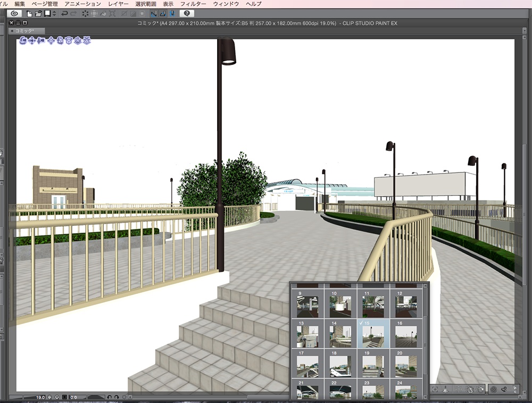Viewport: 532px width, 403px height.
Task: Click the dolly camera 3D manipulator icon
Action: 41,41
